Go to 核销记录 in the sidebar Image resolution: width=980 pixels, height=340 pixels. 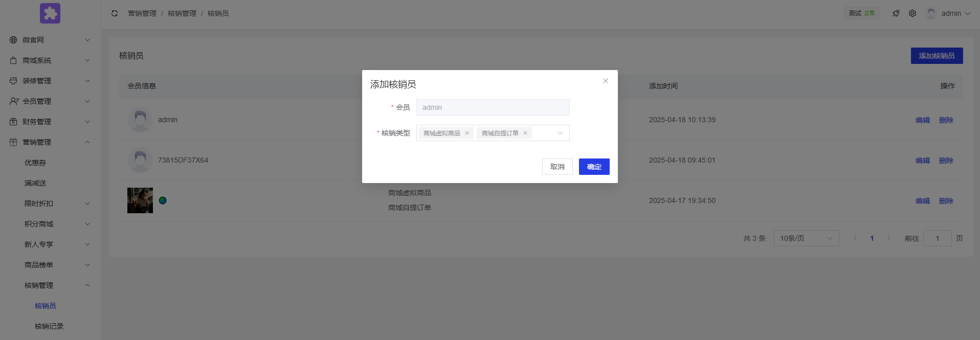49,326
